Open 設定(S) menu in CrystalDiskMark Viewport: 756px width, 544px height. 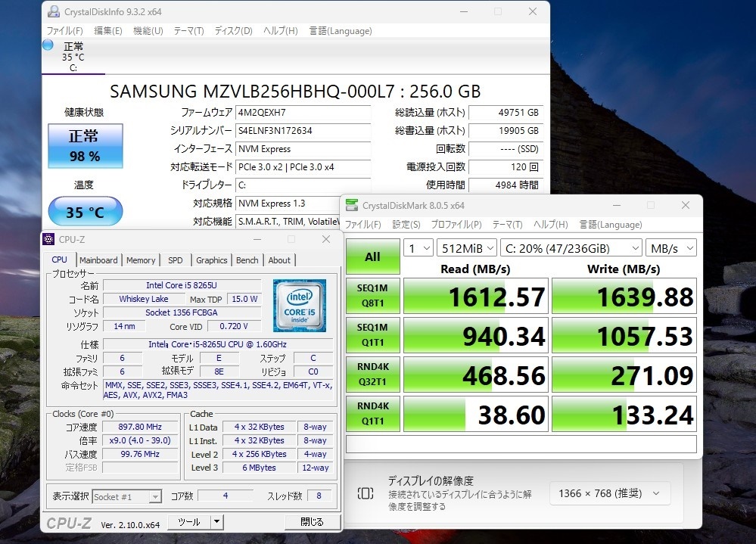(406, 225)
